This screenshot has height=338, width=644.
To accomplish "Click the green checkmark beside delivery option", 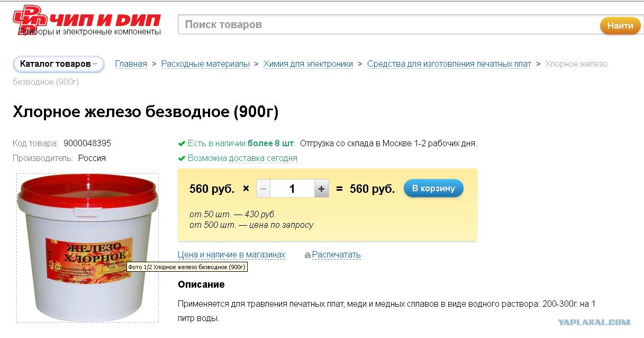I will pyautogui.click(x=182, y=158).
